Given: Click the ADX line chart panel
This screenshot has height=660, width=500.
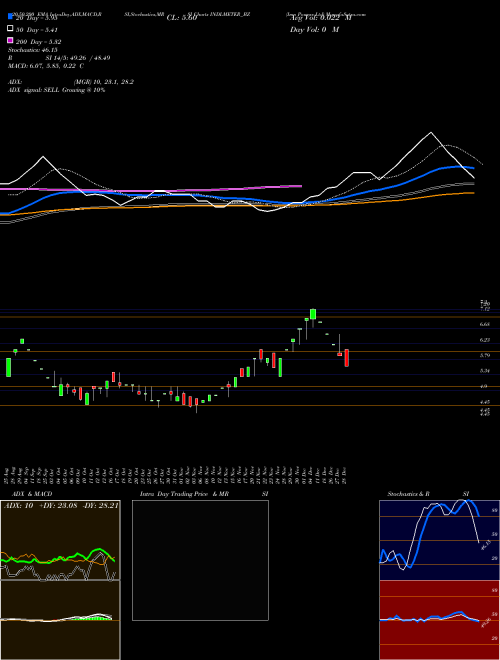Looking at the screenshot, I should point(60,540).
